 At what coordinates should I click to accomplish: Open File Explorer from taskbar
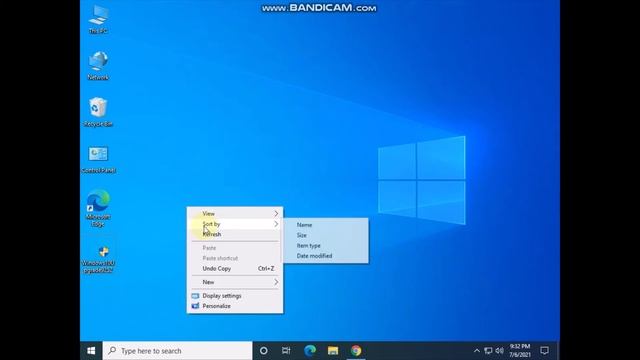333,351
